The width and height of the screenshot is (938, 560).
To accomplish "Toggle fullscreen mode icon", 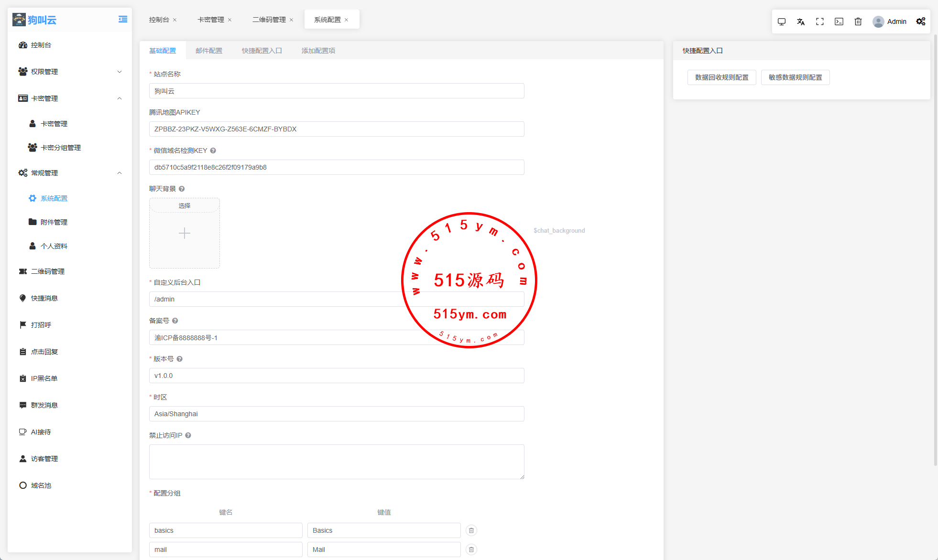I will tap(820, 22).
